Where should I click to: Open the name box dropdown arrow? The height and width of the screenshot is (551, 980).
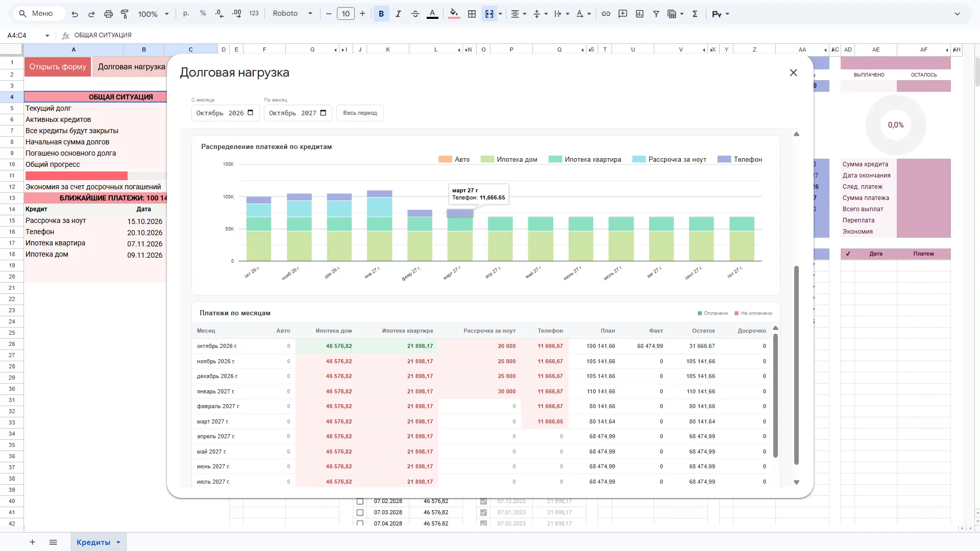coord(47,35)
